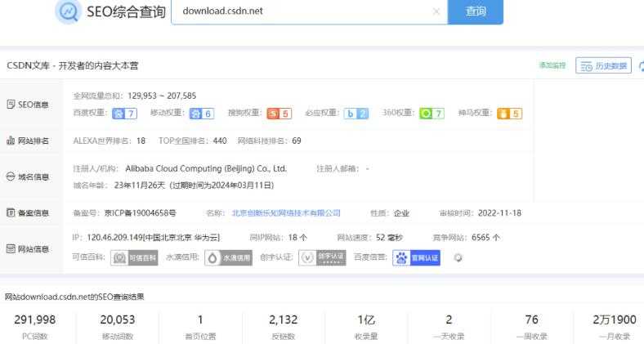Click the 291,998 PC词数 value
The height and width of the screenshot is (344, 644).
click(x=34, y=320)
